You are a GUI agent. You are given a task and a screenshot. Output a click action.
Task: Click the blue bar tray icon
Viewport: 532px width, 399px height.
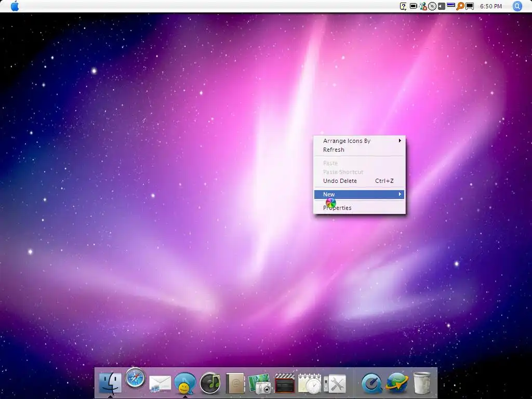coord(450,5)
